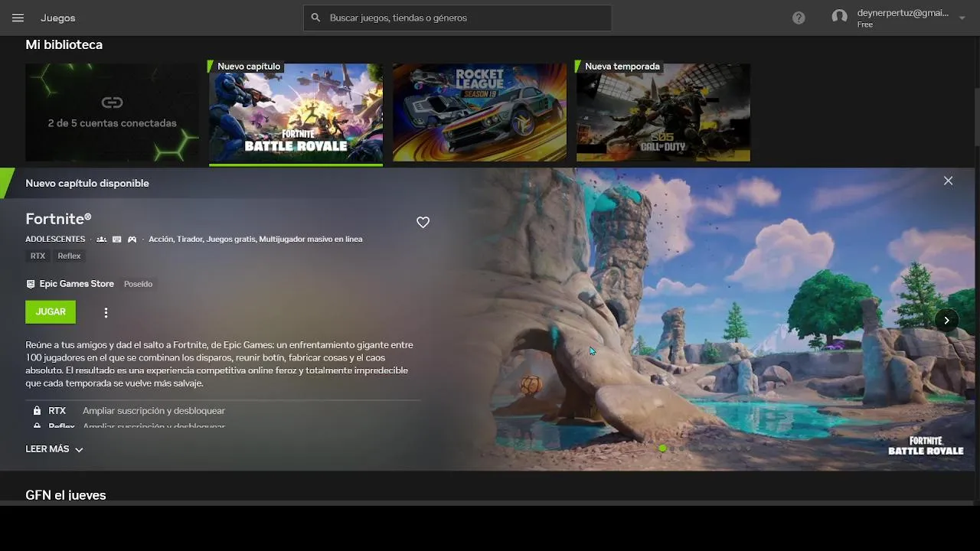Select the Call of Duty library tile
980x551 pixels.
click(663, 112)
